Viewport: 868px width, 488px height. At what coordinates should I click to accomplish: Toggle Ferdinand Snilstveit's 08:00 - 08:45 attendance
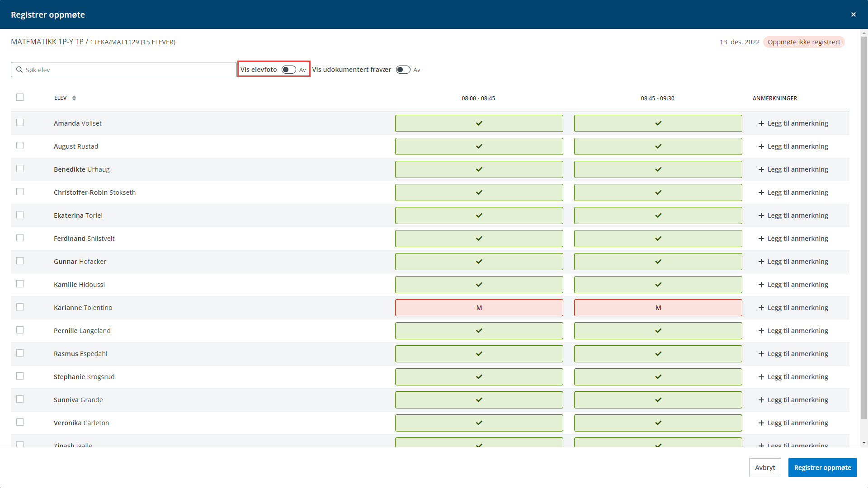click(x=479, y=239)
